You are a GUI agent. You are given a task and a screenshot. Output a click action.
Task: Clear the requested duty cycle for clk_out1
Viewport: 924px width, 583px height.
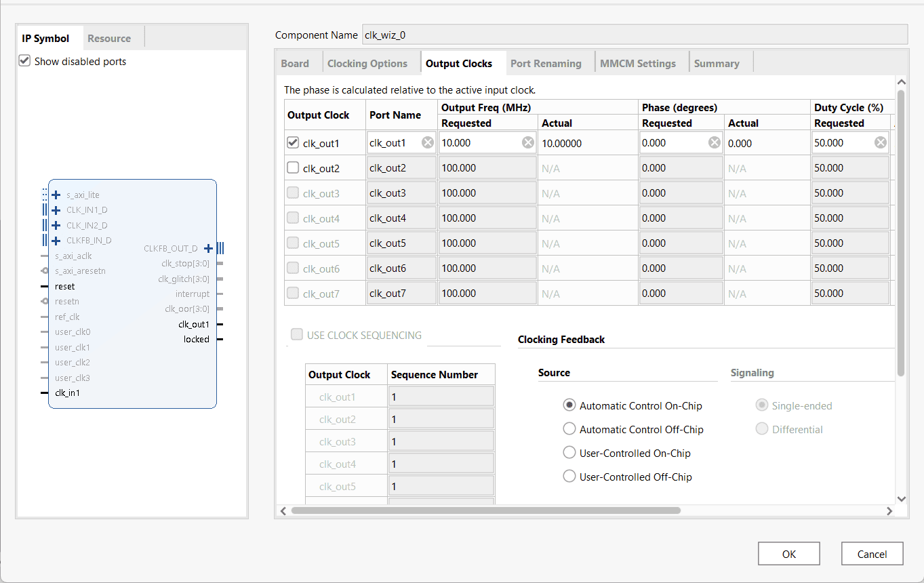coord(880,142)
